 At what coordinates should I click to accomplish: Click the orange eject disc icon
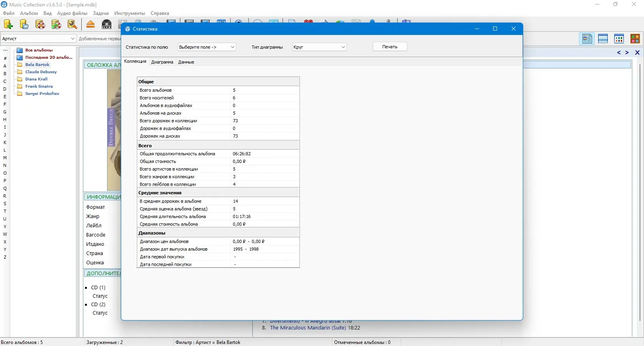pos(91,25)
